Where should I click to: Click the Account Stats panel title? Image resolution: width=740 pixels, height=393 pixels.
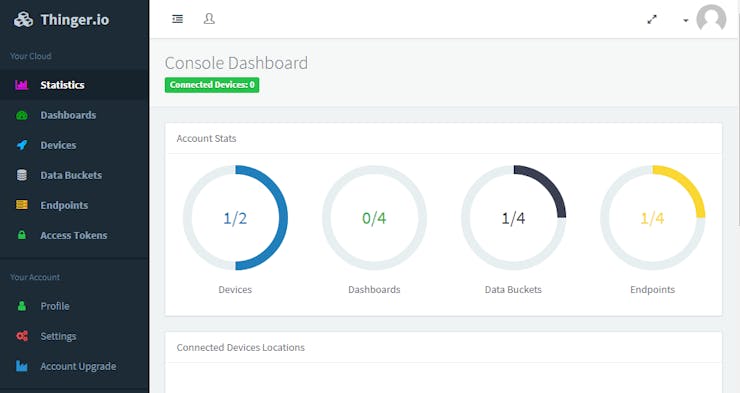click(206, 139)
